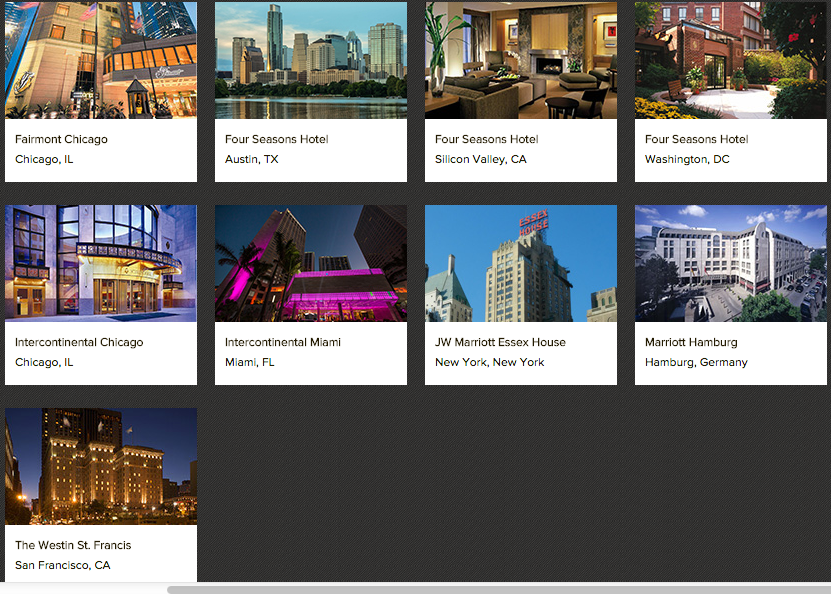Viewport: 831px width, 594px height.
Task: Open the Intercontinental Chicago entrance photo
Action: tap(100, 263)
